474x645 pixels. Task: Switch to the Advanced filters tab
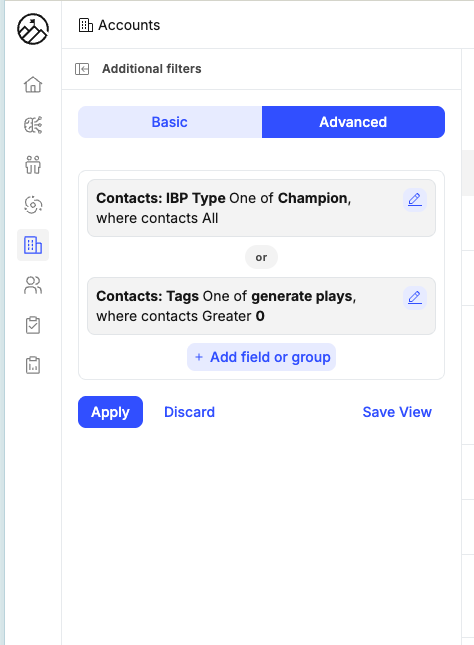pos(353,122)
